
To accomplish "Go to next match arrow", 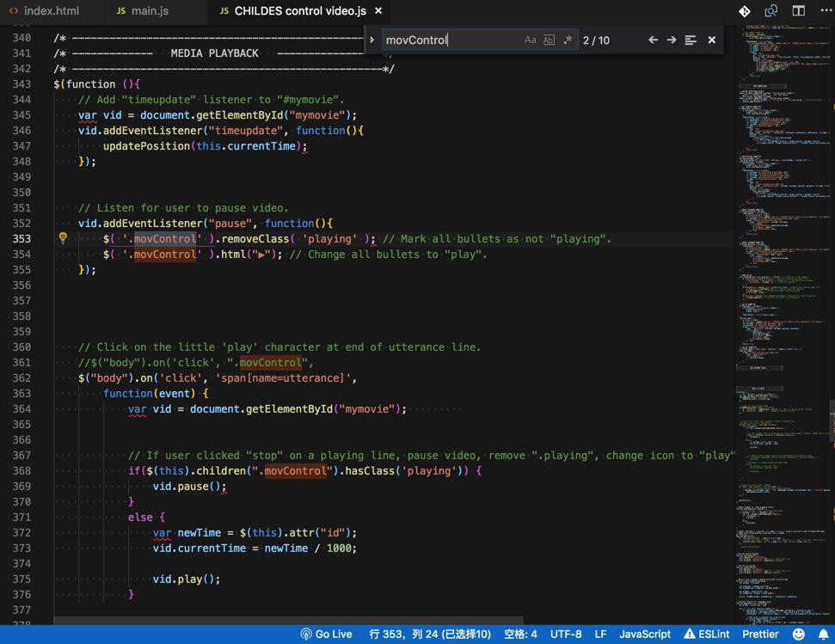I will click(672, 40).
